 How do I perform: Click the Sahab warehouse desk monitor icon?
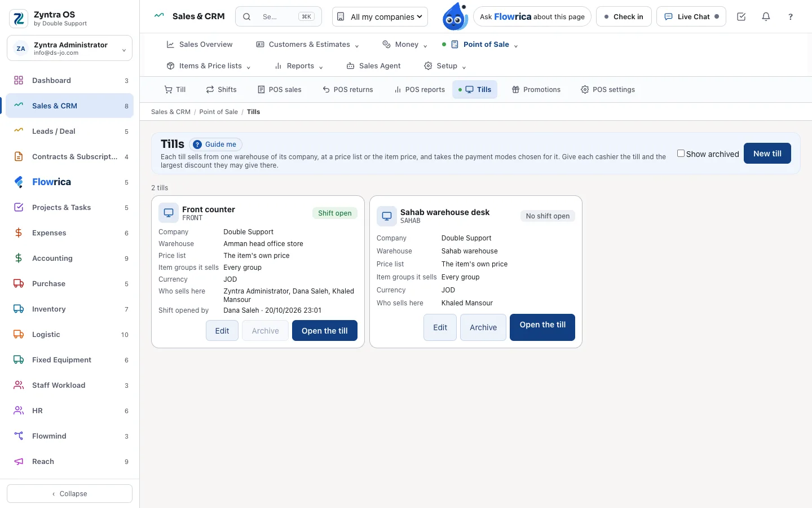point(387,216)
